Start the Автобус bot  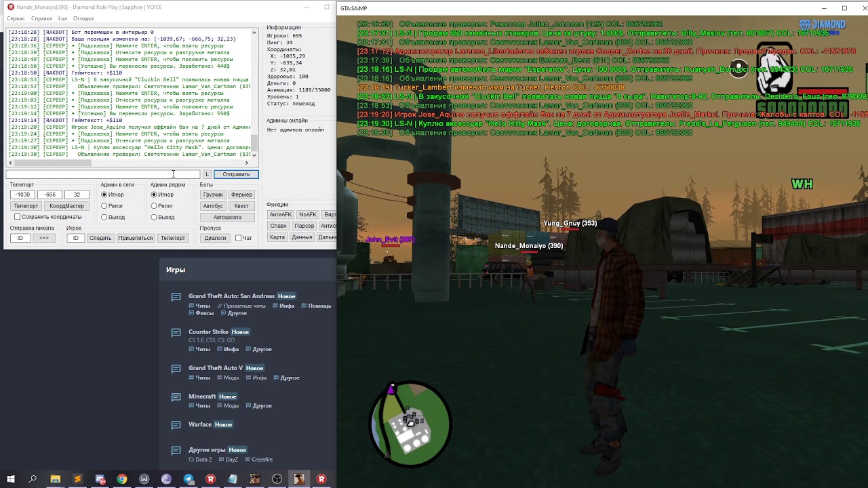pos(213,206)
